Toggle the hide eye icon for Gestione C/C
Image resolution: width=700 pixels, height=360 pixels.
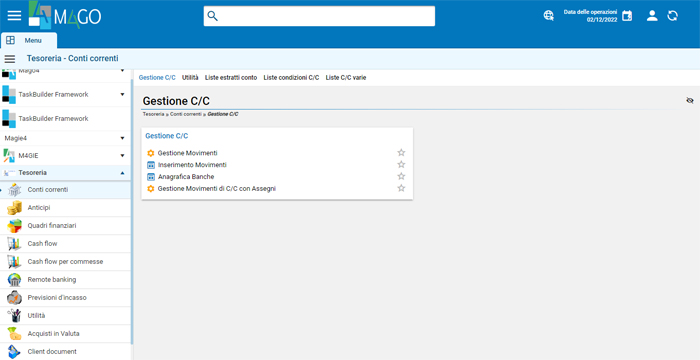coord(690,100)
